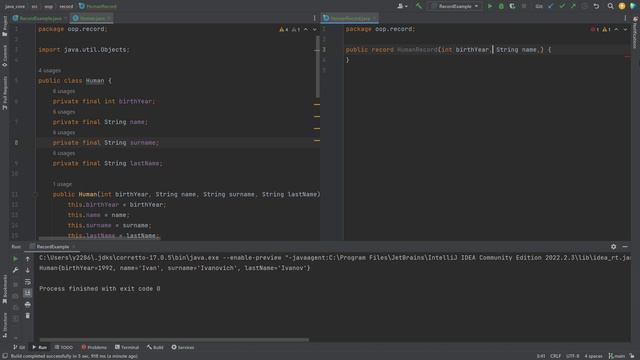Open the Project tool window from left sidebar
Viewport: 640px width, 360px height.
click(x=4, y=27)
